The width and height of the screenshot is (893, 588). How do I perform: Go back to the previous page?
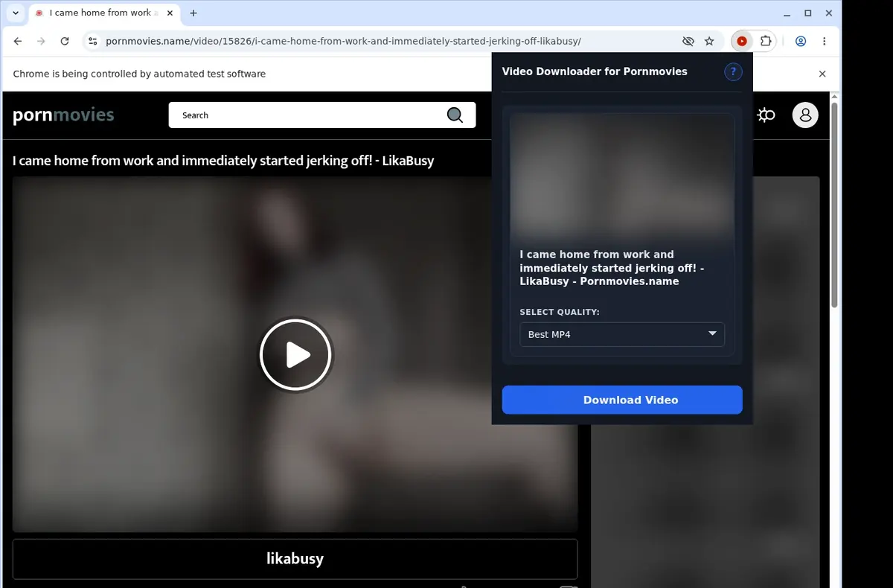18,42
